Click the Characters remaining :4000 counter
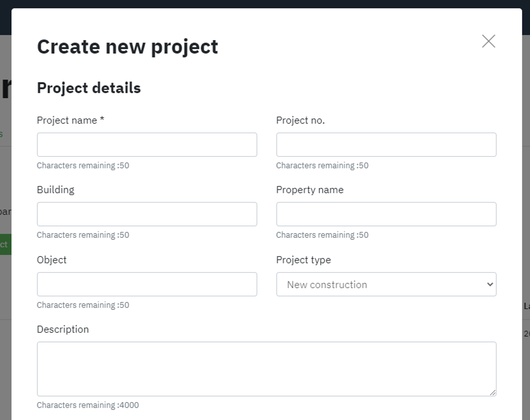This screenshot has height=420, width=530. pyautogui.click(x=88, y=405)
